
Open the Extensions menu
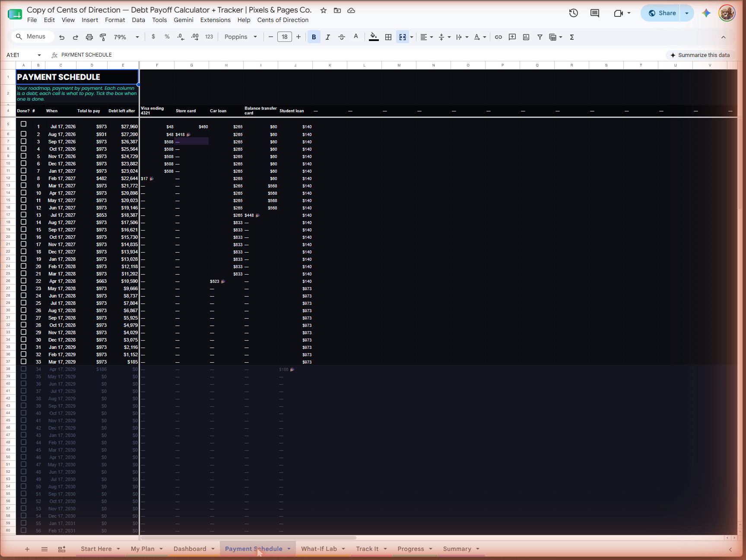tap(216, 20)
